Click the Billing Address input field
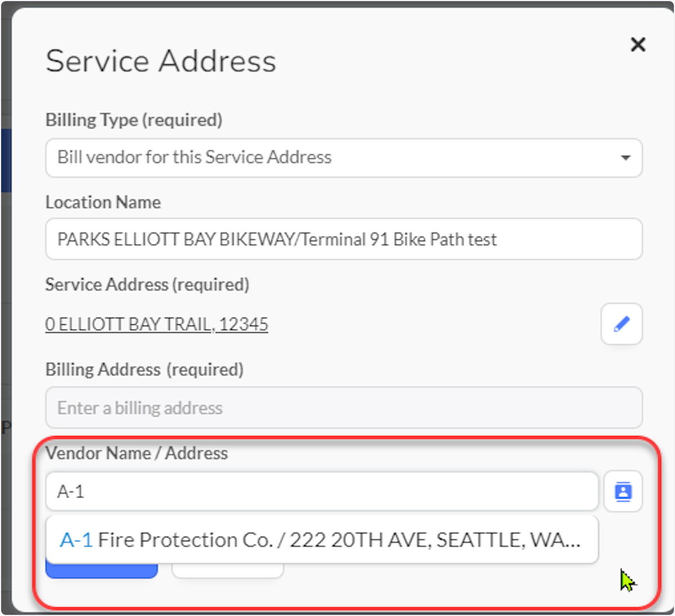The image size is (675, 616). [344, 407]
